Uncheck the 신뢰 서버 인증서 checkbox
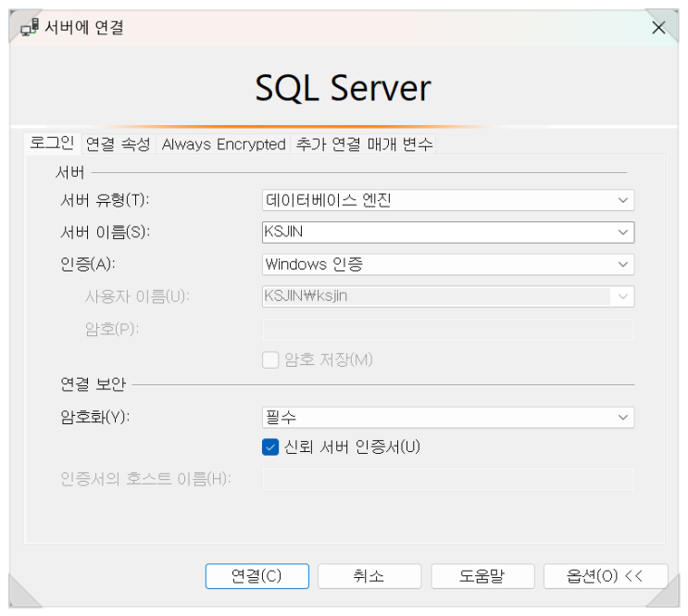The image size is (688, 616). pos(270,447)
